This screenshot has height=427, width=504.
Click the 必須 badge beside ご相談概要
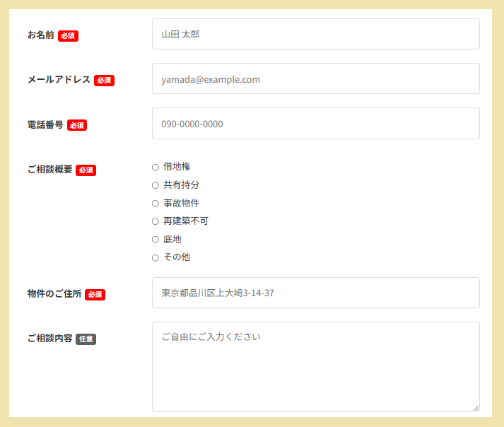(86, 170)
